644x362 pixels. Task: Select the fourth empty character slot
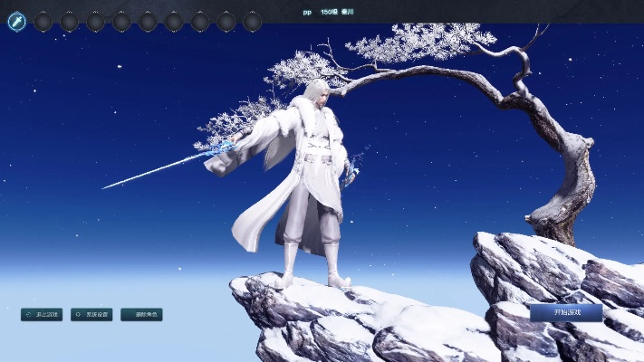pyautogui.click(x=95, y=21)
